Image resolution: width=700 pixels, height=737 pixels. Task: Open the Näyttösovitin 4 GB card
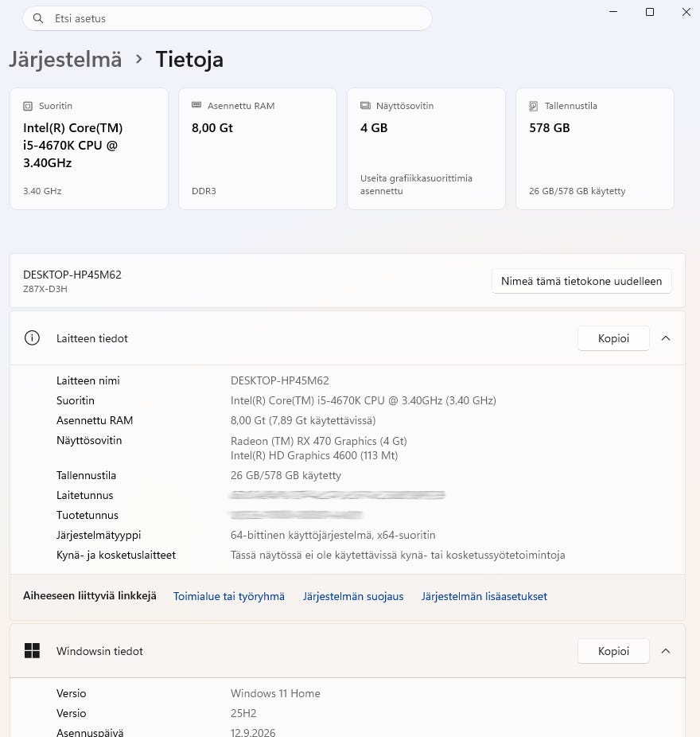426,149
